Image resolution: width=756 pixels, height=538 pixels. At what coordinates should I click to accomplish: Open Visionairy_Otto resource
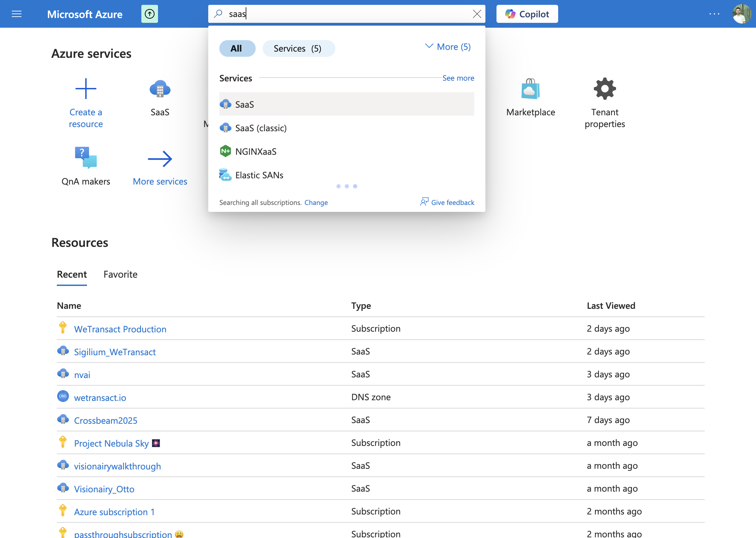coord(104,489)
